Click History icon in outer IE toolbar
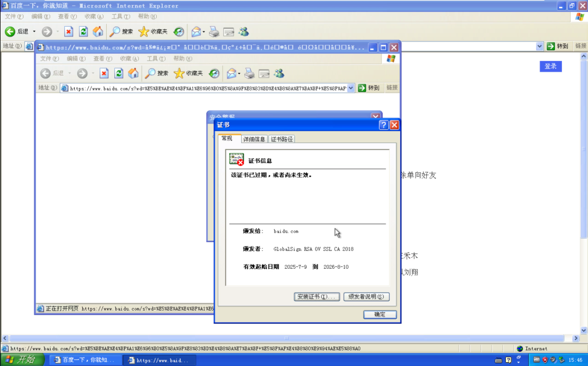The width and height of the screenshot is (588, 366). 179,32
